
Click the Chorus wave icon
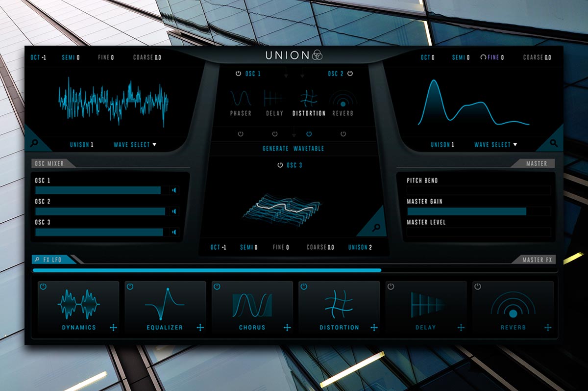[252, 305]
